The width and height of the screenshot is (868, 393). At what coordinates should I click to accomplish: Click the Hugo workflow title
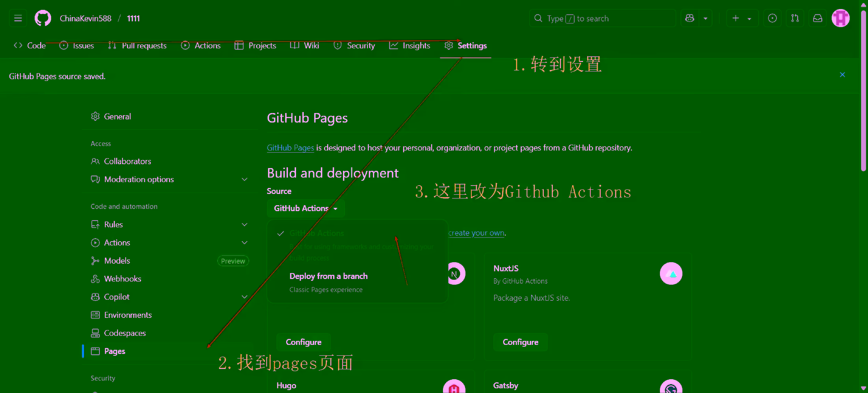click(x=286, y=385)
